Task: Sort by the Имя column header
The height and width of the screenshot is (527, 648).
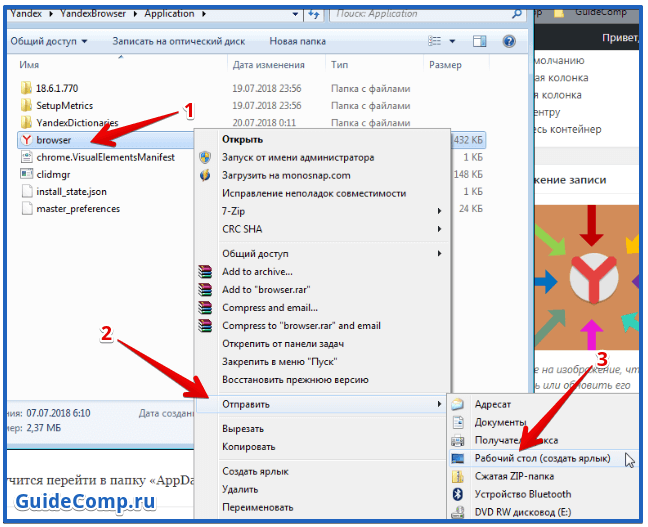Action: tap(29, 65)
